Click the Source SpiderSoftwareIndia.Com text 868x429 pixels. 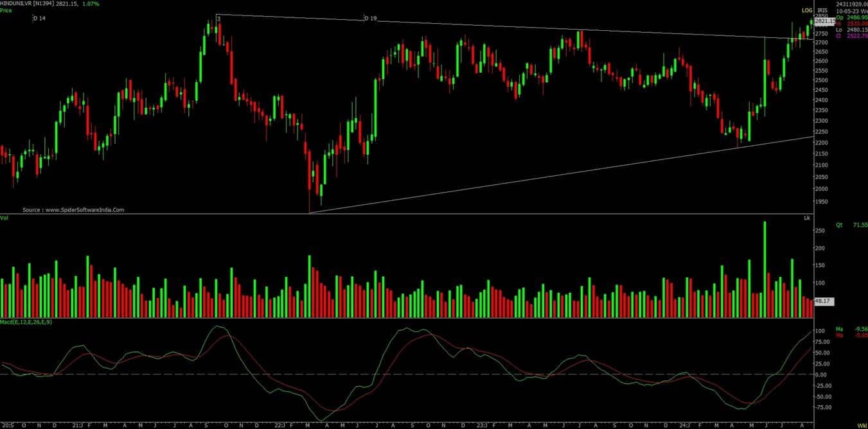coord(73,209)
